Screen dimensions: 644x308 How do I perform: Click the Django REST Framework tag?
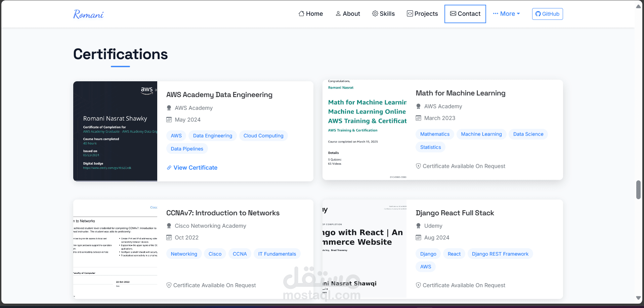click(500, 254)
